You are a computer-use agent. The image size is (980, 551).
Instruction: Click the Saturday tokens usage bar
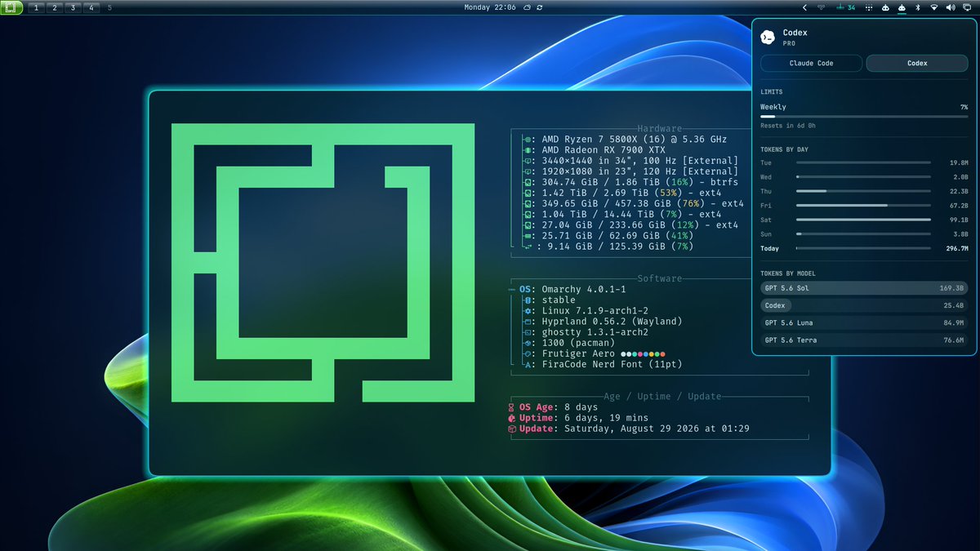tap(863, 220)
